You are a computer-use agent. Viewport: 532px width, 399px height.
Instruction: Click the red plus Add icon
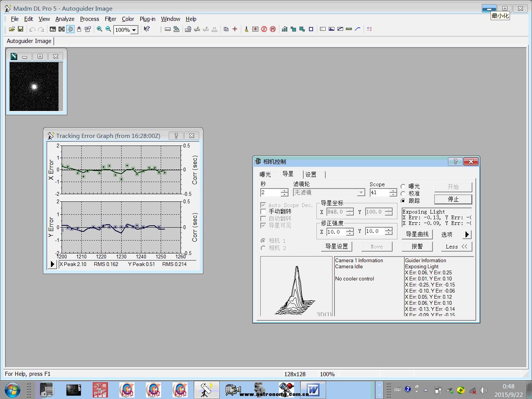pos(235,29)
